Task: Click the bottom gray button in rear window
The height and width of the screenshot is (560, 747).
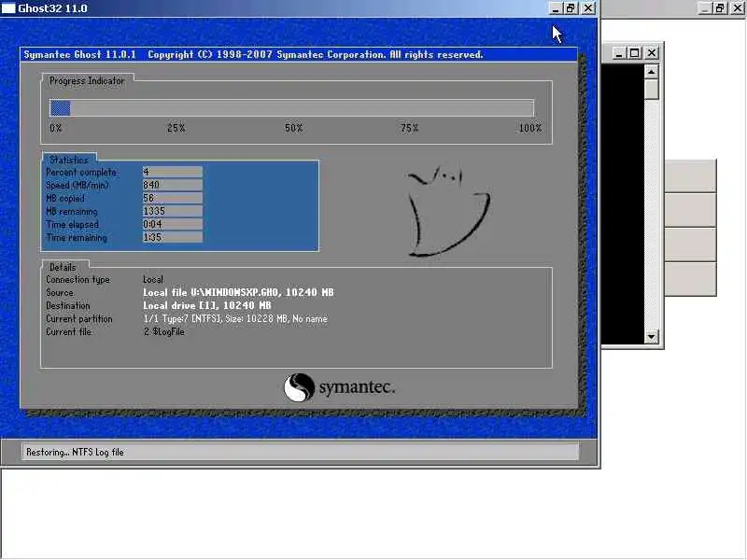Action: [690, 279]
